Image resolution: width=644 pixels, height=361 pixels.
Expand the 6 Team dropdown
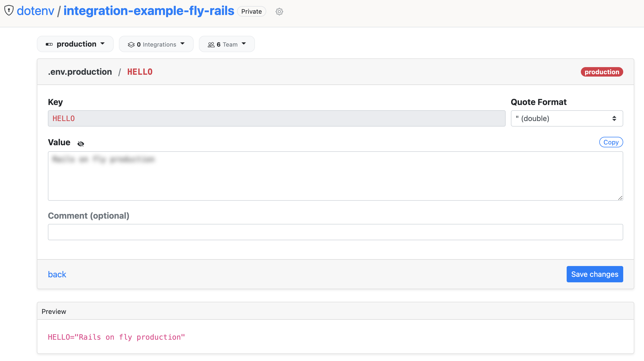pos(227,44)
